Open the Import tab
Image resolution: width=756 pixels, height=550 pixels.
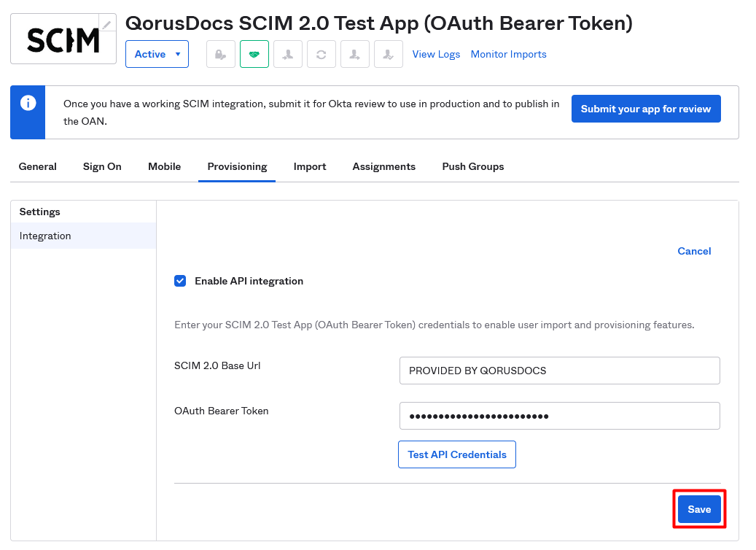point(310,166)
